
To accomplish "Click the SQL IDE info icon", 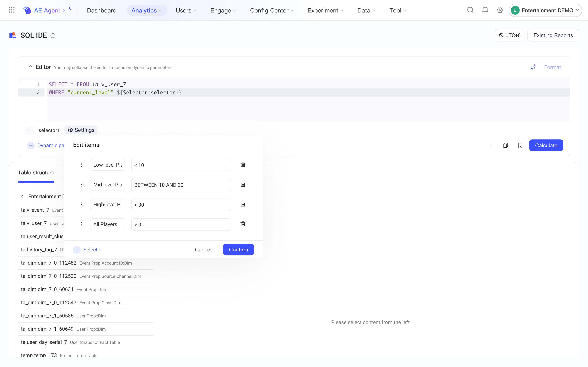I will [x=53, y=36].
